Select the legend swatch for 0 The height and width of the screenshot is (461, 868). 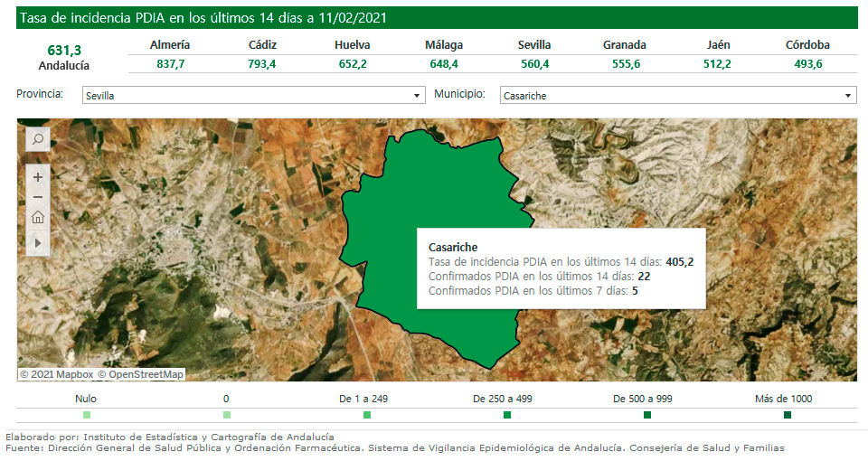[x=227, y=415]
